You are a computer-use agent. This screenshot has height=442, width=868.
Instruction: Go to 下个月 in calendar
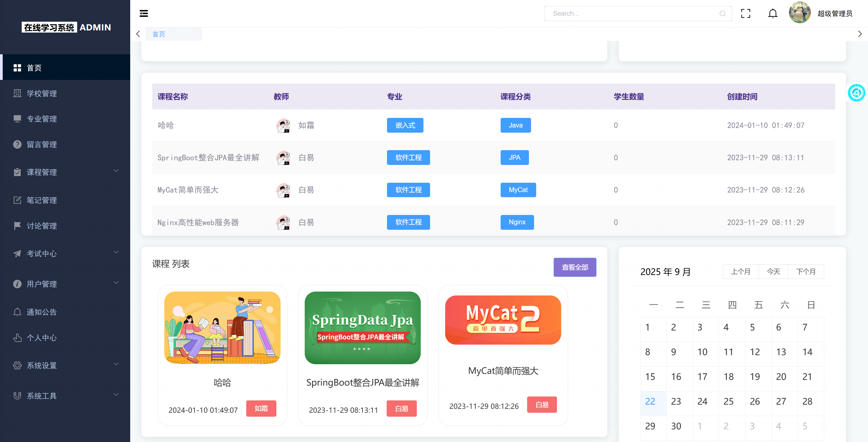pyautogui.click(x=806, y=272)
